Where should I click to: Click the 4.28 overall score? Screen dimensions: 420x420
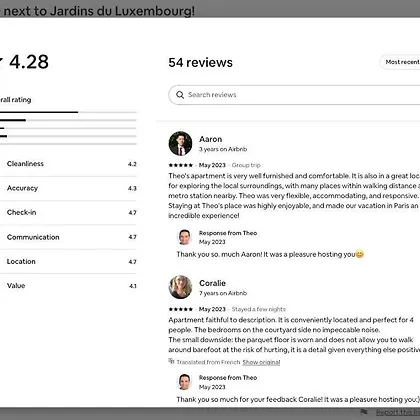coord(29,62)
